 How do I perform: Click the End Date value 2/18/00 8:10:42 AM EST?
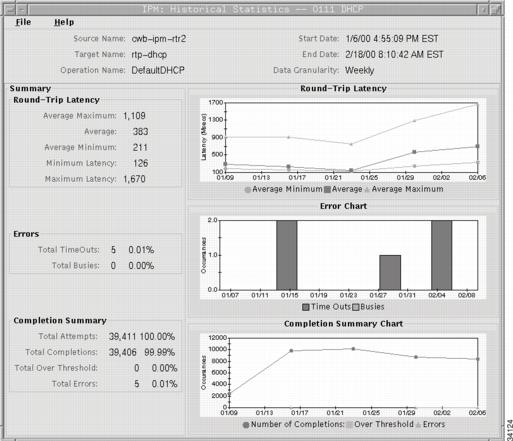394,55
